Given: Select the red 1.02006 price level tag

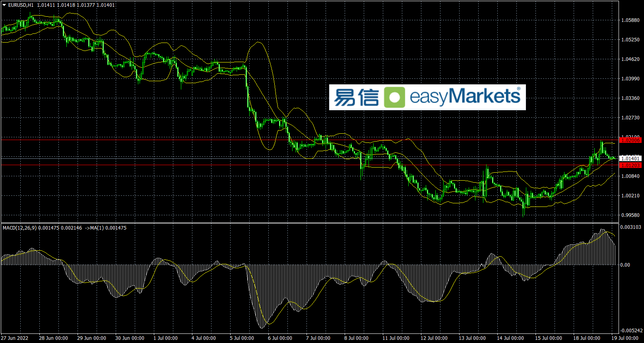Looking at the screenshot, I should (x=630, y=140).
